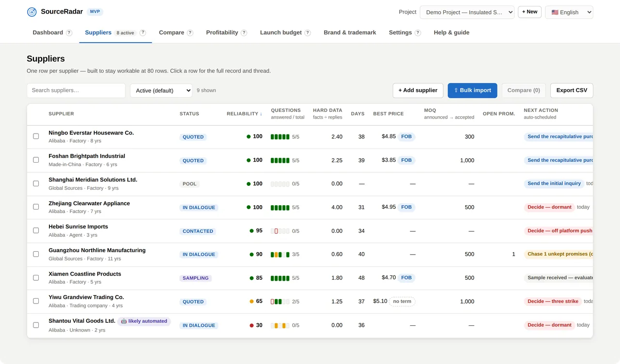This screenshot has height=364, width=620.
Task: Click the MVP badge beside SourceRadar
Action: point(95,12)
